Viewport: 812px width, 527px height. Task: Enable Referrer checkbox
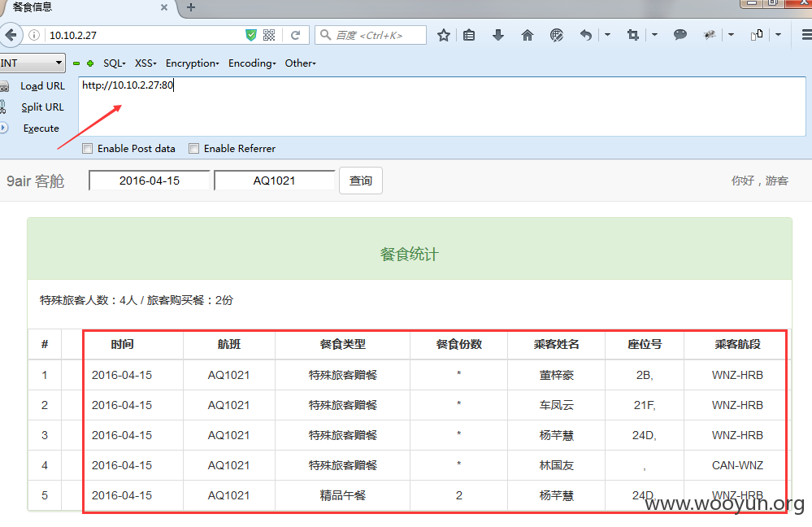click(193, 149)
